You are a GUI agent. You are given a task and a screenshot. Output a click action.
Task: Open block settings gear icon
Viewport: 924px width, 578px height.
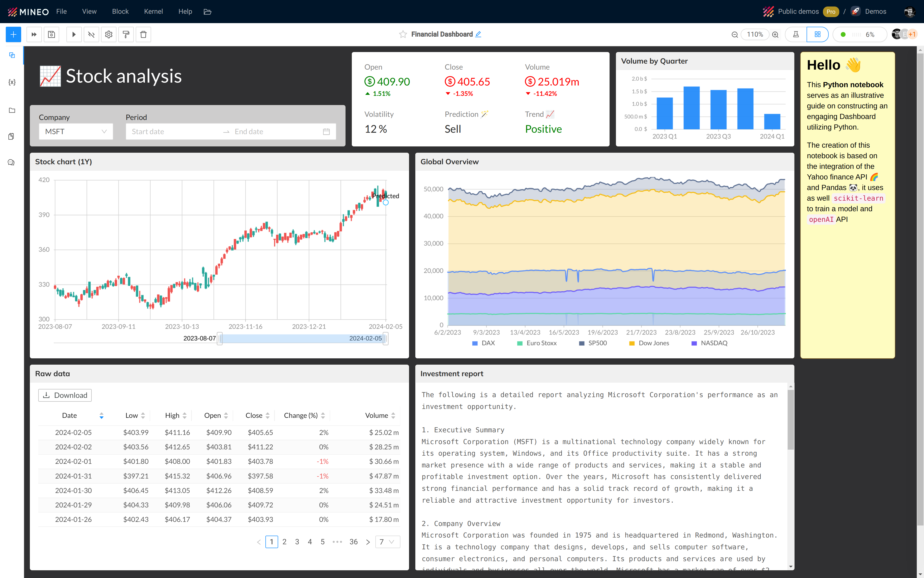(x=109, y=34)
